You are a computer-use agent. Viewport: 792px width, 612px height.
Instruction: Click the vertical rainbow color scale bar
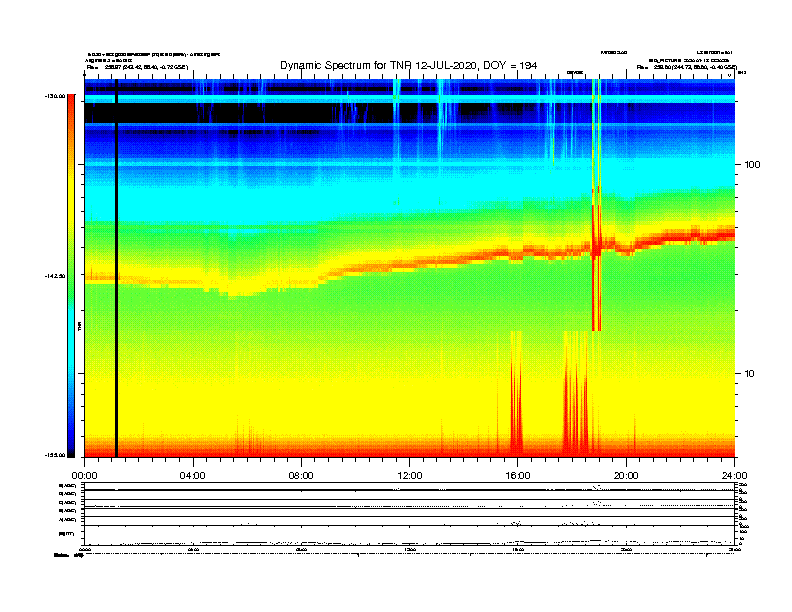click(71, 276)
